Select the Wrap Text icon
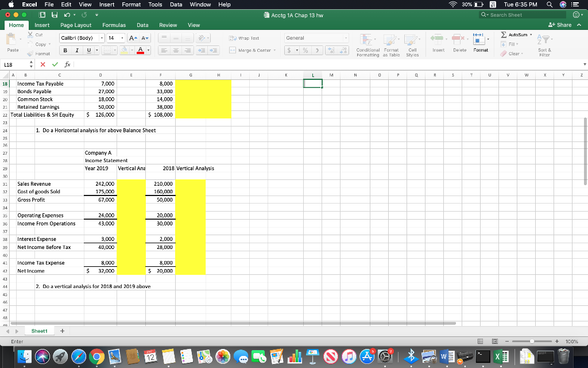The height and width of the screenshot is (368, 588). (231, 39)
